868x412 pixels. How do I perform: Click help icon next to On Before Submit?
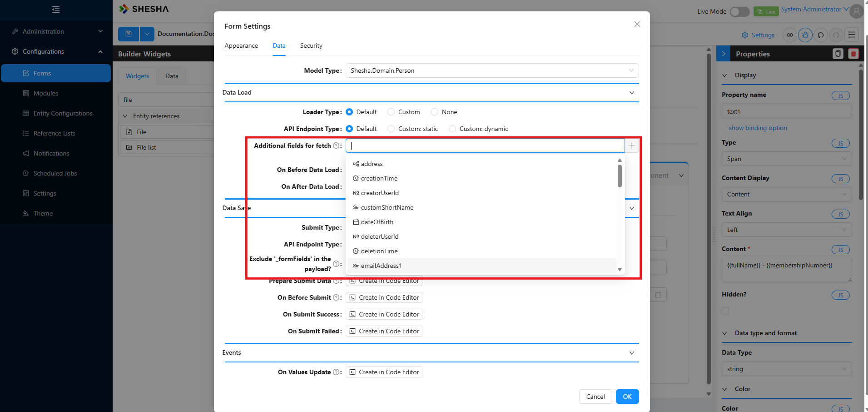336,297
